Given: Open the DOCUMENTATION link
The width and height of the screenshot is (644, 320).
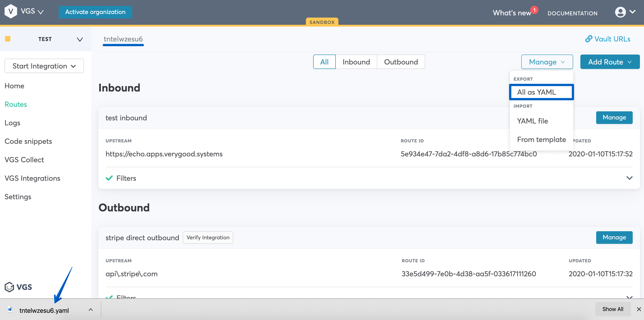Looking at the screenshot, I should click(x=572, y=13).
